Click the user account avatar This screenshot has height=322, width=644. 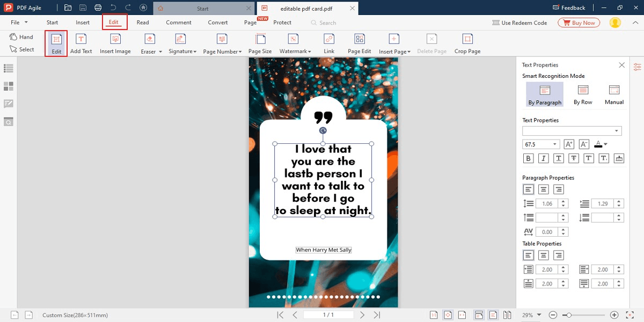(x=615, y=23)
